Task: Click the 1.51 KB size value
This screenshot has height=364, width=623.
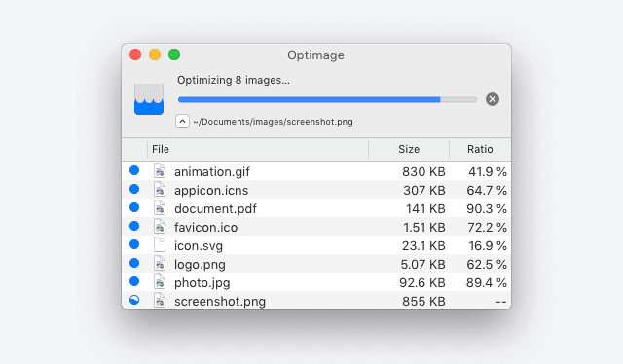Action: click(x=424, y=228)
